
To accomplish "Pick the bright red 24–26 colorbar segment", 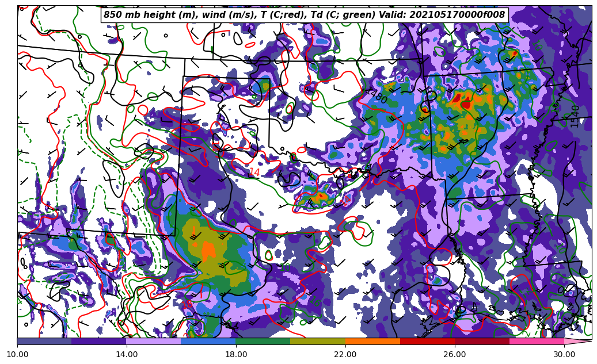I will point(427,341).
